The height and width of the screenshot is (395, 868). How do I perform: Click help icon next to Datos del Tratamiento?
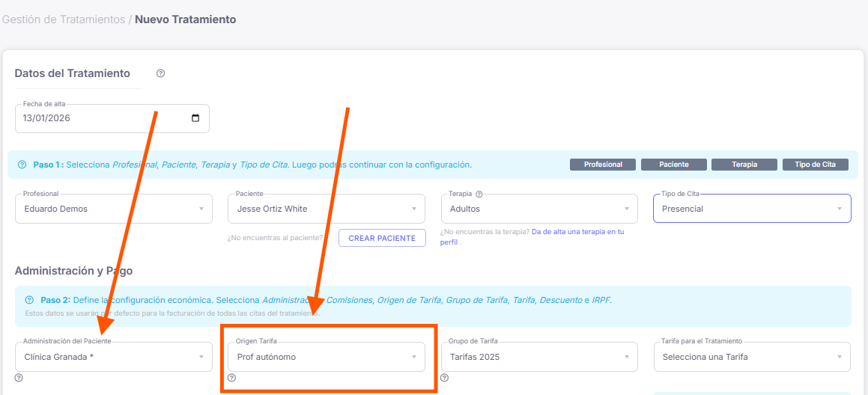(x=160, y=73)
